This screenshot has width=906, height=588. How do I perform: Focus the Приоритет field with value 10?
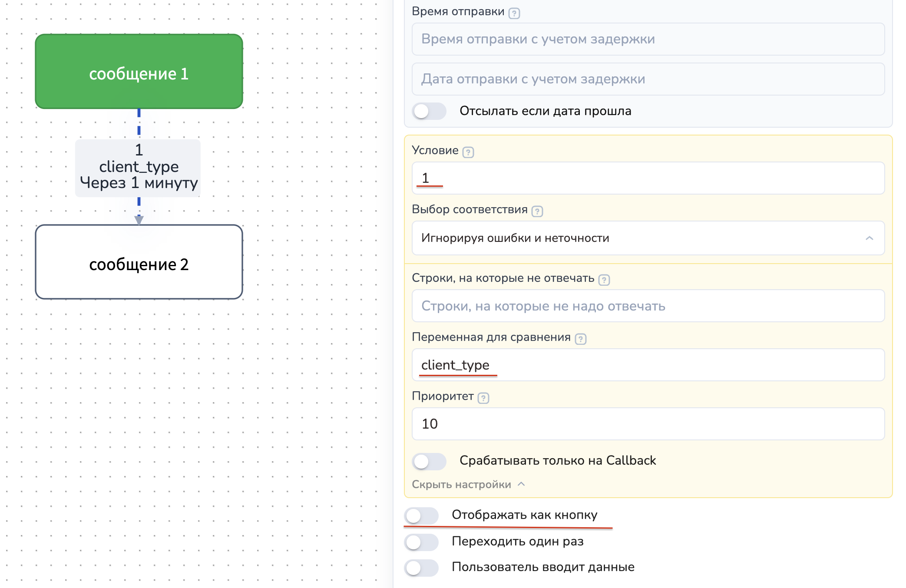pyautogui.click(x=648, y=424)
